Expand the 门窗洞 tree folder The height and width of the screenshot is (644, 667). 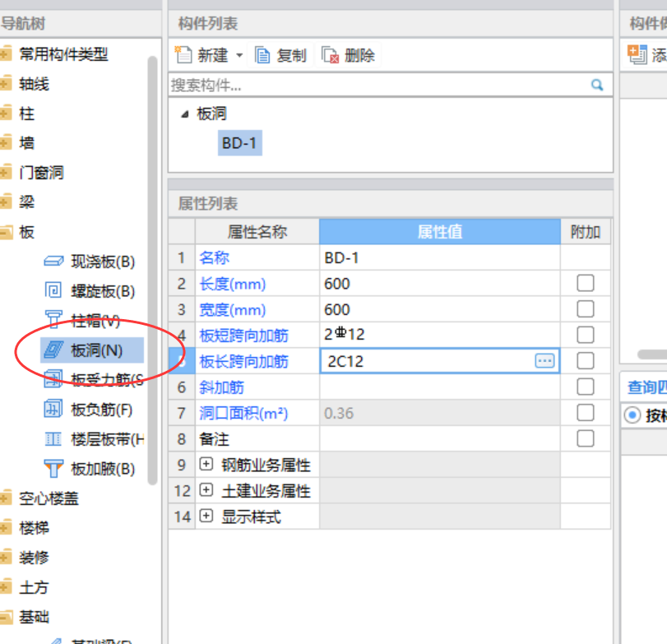6,172
